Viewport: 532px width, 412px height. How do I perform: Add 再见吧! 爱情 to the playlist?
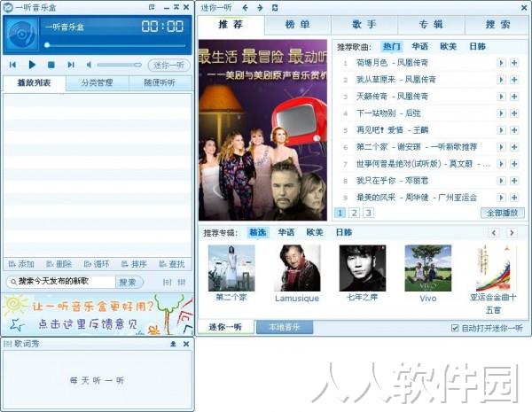click(514, 130)
